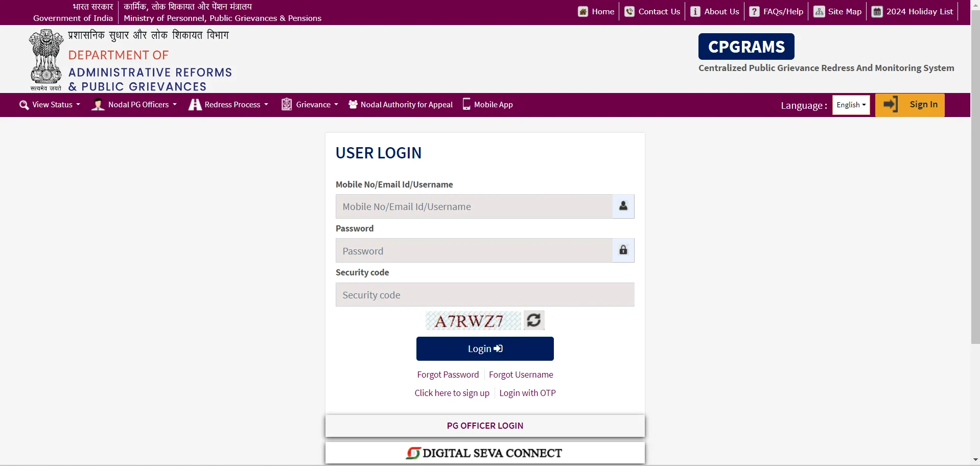Open the Language selector set to English

point(851,105)
